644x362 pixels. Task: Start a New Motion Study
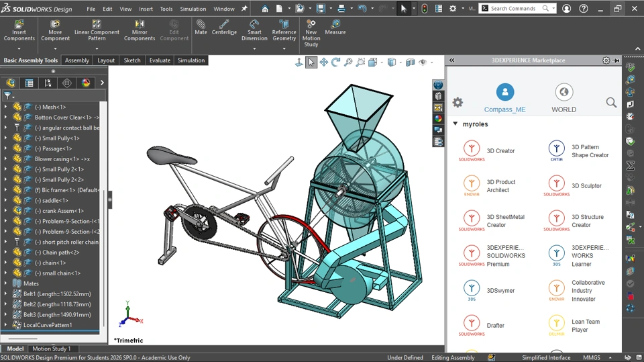pyautogui.click(x=311, y=34)
